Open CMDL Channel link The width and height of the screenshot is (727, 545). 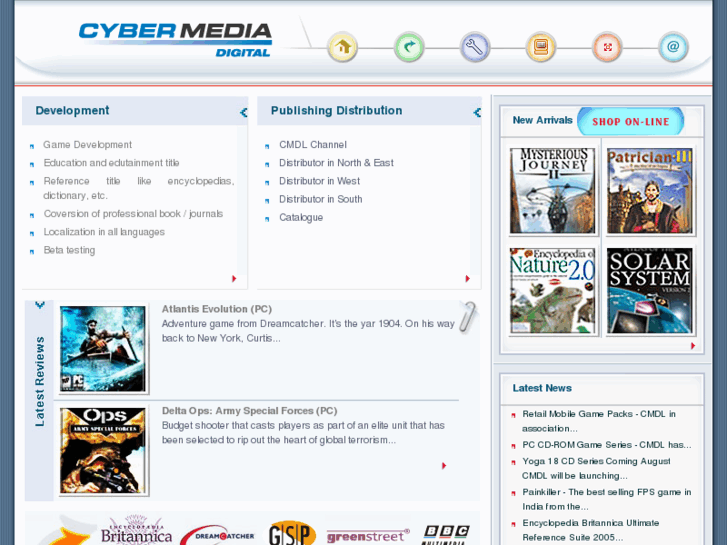pos(312,145)
